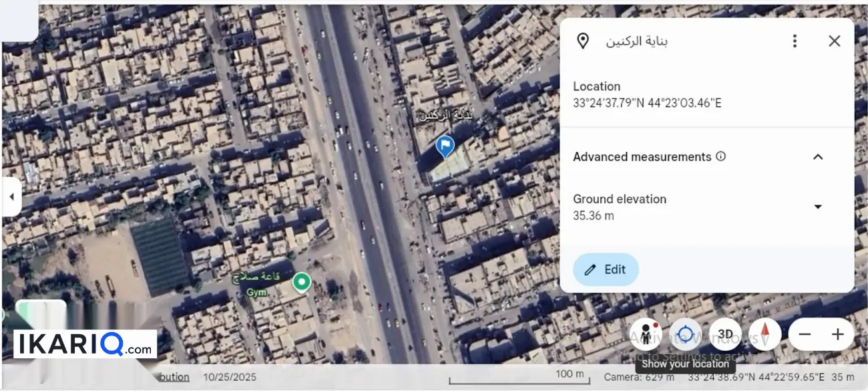The image size is (868, 391).
Task: Click the coordinates 33°24'37.79"N 44°23'03.46"E
Action: 647,103
